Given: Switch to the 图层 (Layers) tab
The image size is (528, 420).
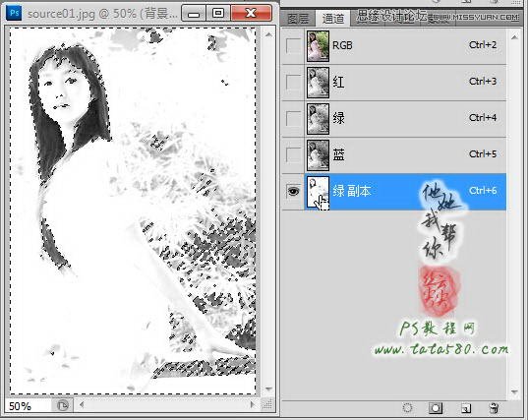Looking at the screenshot, I should coord(298,19).
